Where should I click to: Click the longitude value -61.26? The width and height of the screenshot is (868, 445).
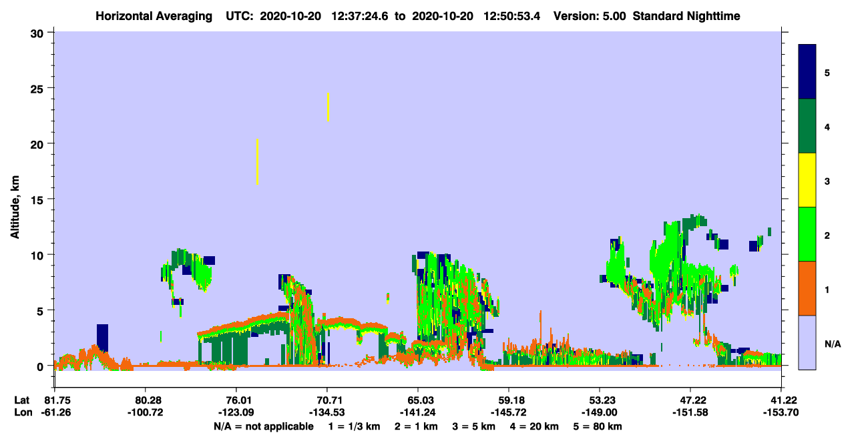click(x=57, y=412)
